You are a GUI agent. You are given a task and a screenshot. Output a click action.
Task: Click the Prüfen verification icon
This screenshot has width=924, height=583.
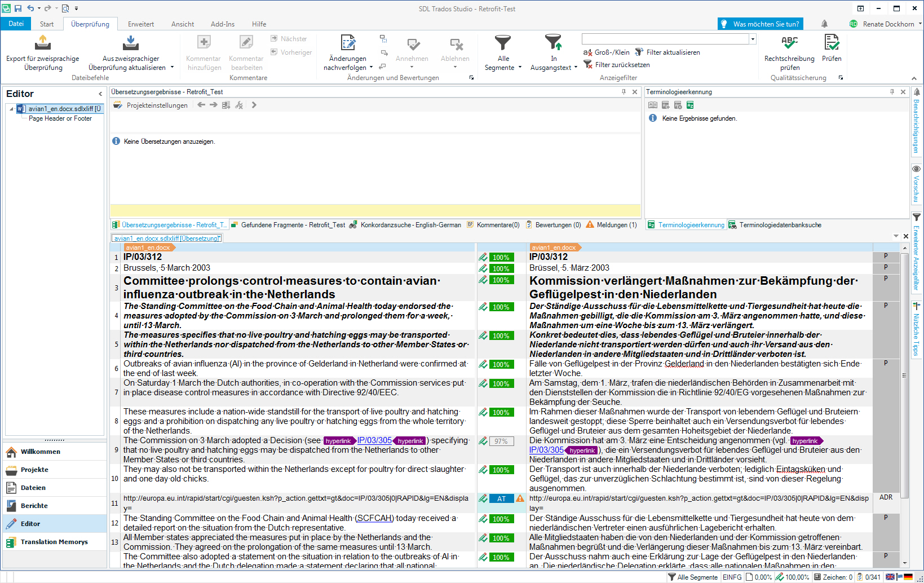click(x=832, y=43)
